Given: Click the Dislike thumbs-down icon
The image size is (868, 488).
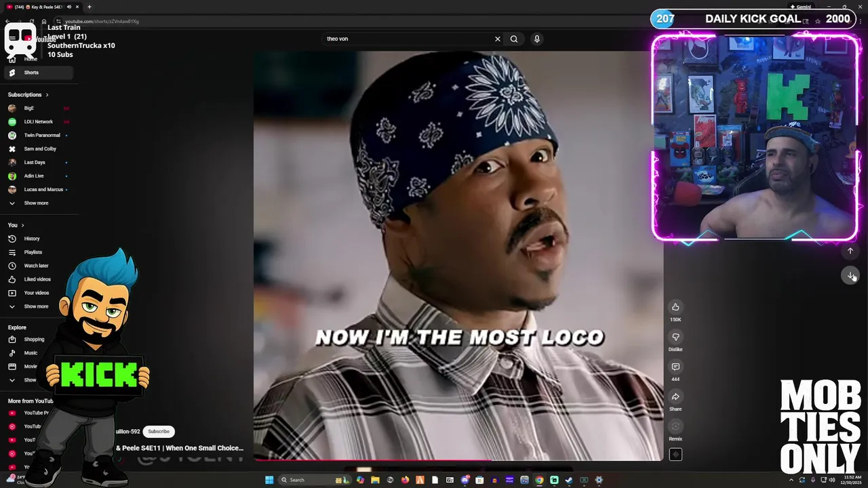Looking at the screenshot, I should click(675, 337).
